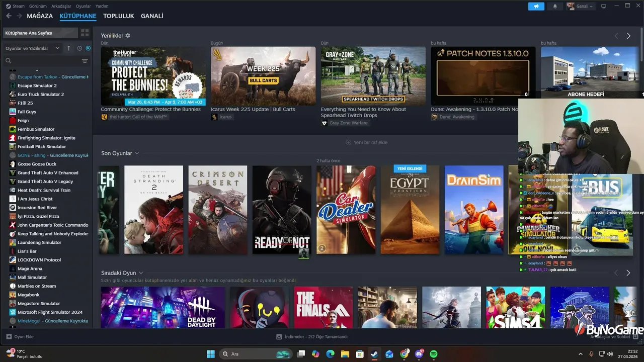Open The Finals suggestion cover

click(x=324, y=307)
